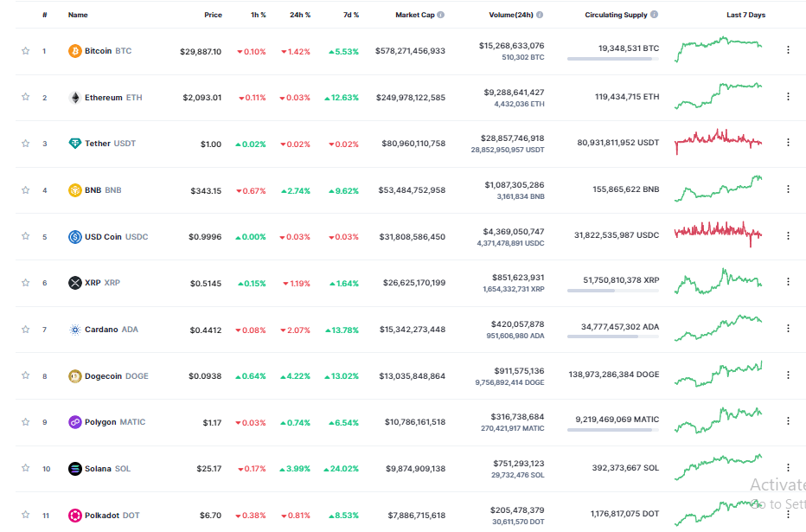
Task: Click the Market Cap info icon
Action: (x=441, y=15)
